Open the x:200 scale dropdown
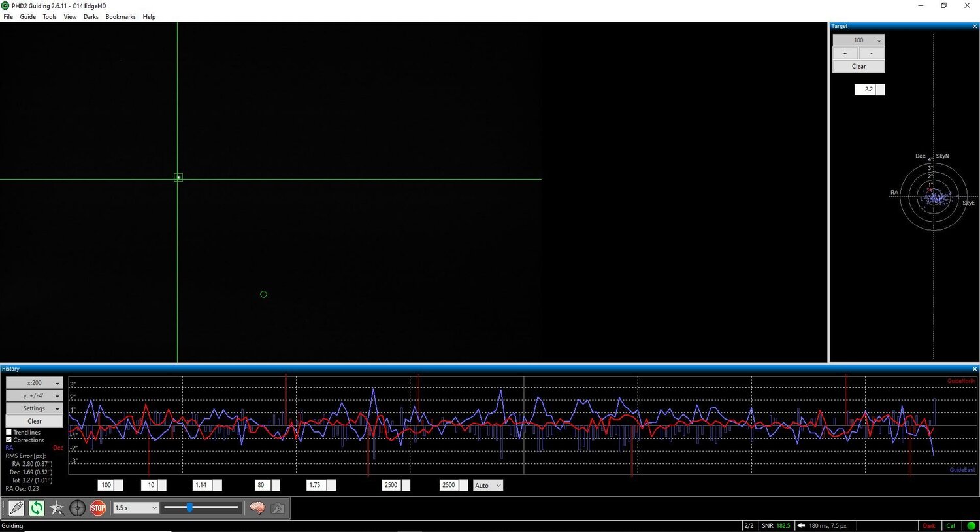Screen dimensions: 980x532 (33, 382)
